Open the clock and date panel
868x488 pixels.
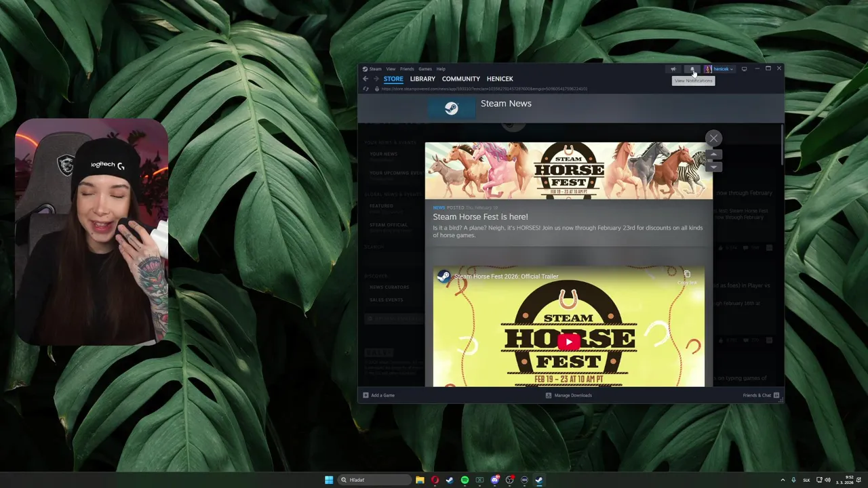tap(845, 480)
